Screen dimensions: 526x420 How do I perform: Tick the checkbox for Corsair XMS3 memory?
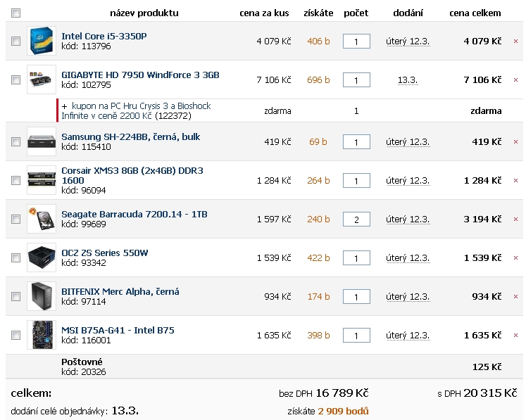(16, 181)
